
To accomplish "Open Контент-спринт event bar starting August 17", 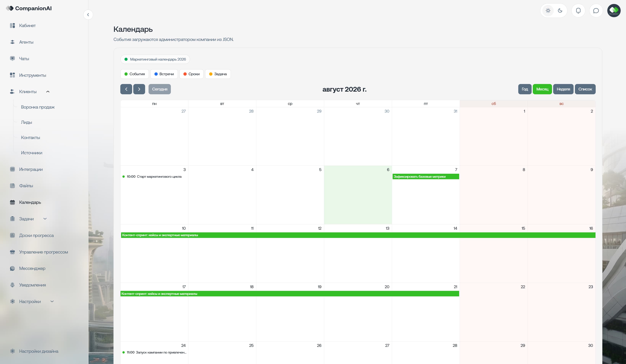I will pyautogui.click(x=290, y=294).
